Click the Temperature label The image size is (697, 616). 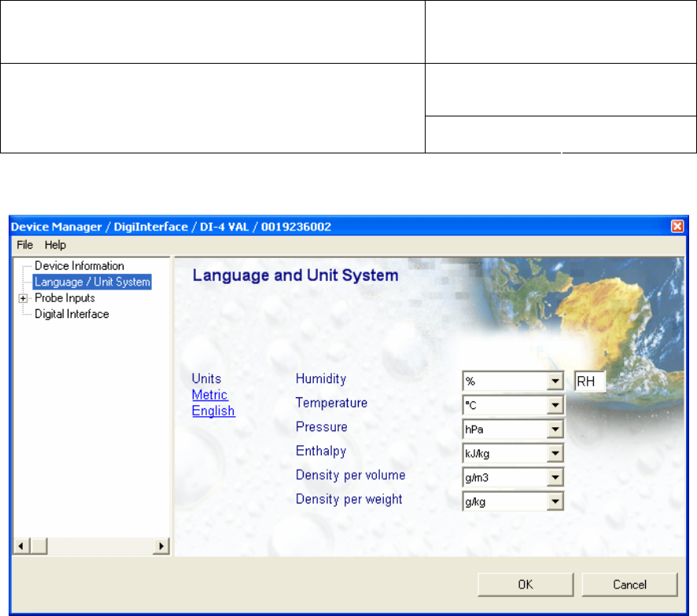click(332, 403)
